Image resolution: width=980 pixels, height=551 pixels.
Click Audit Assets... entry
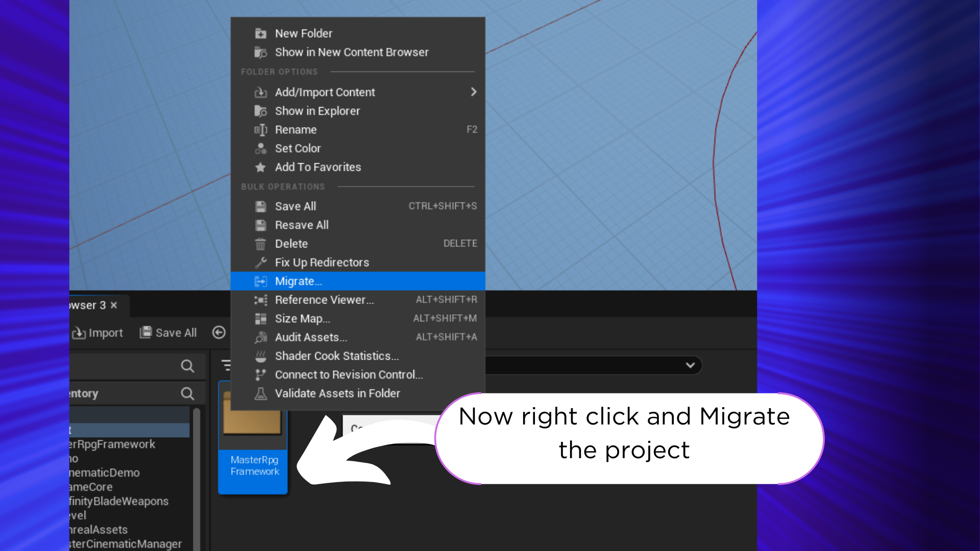(357, 337)
